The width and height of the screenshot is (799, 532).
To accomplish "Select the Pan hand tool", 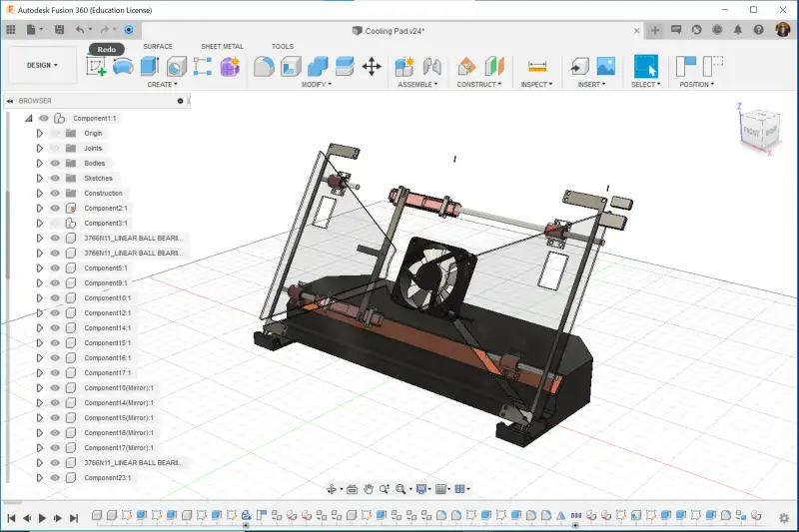I will pos(369,489).
